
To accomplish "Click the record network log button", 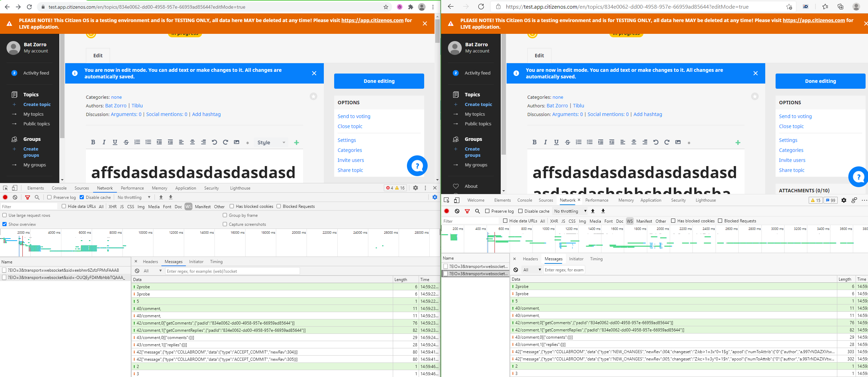I will coord(5,197).
